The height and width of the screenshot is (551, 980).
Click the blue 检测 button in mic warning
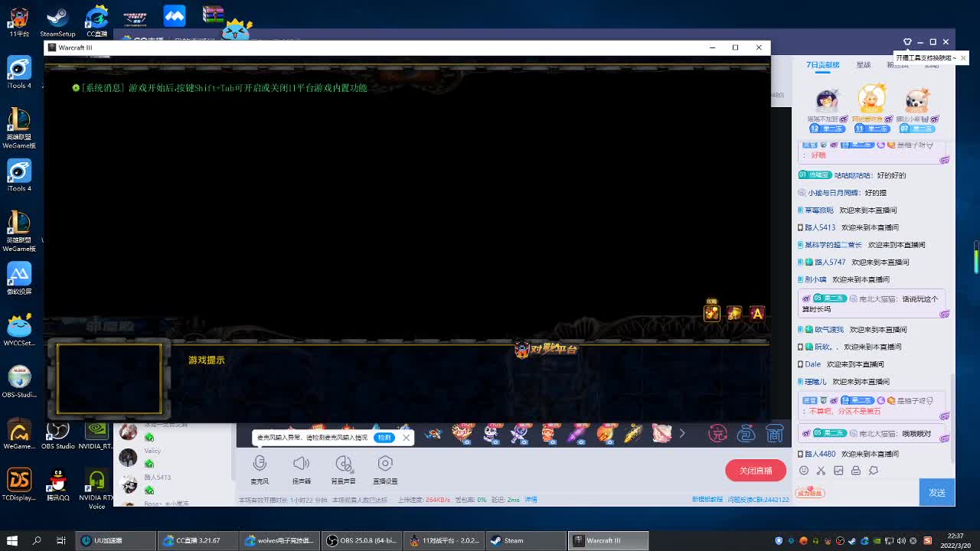(x=384, y=438)
